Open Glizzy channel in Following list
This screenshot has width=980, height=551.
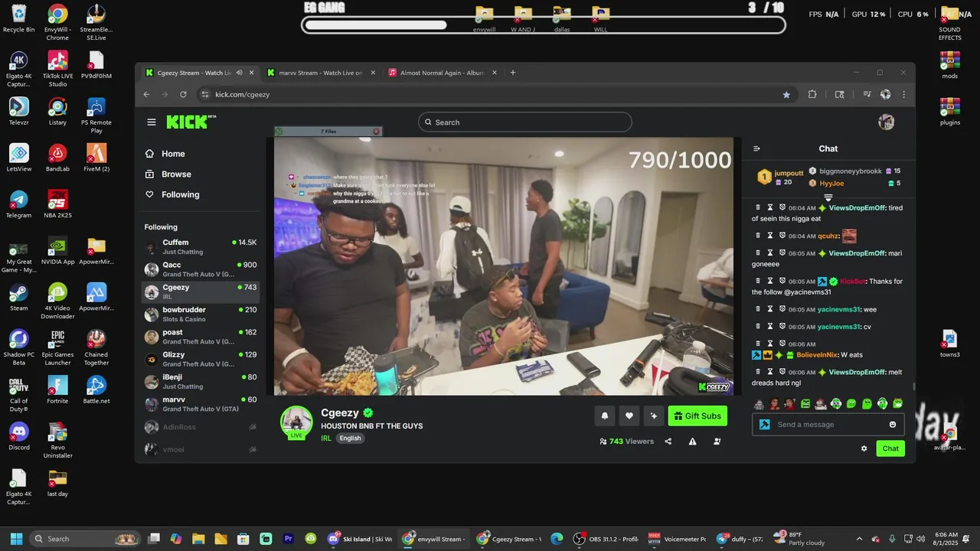201,359
